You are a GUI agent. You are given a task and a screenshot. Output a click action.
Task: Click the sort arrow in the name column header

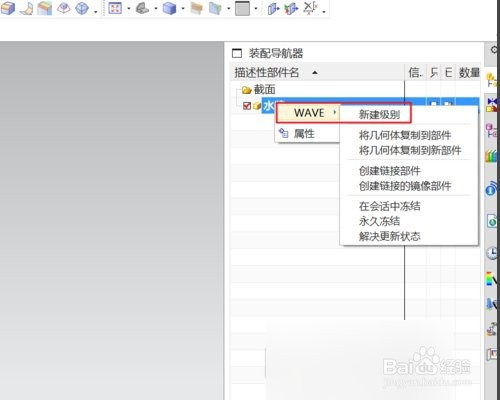[x=315, y=73]
